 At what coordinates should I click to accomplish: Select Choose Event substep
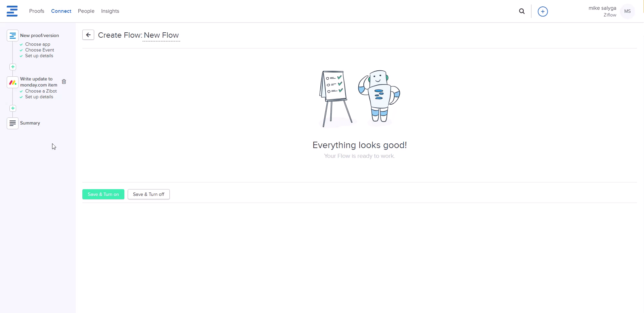[40, 50]
